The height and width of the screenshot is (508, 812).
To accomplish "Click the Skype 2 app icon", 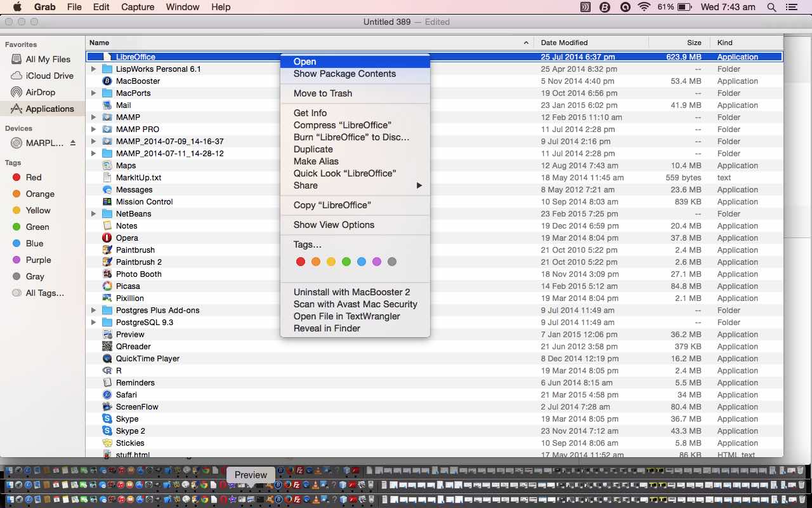I will tap(107, 431).
